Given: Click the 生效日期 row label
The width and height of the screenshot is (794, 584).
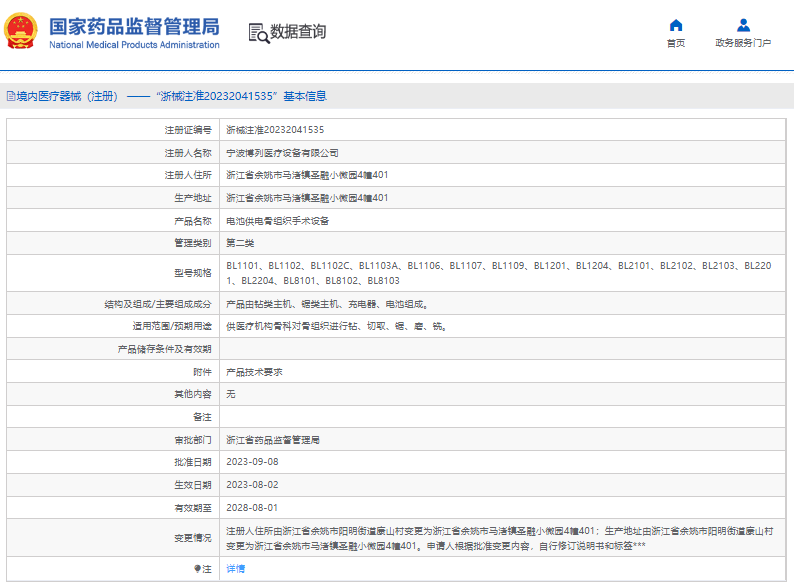Looking at the screenshot, I should (x=193, y=485).
